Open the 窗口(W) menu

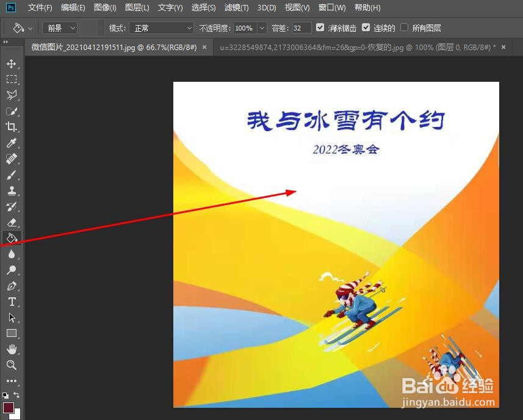point(332,8)
